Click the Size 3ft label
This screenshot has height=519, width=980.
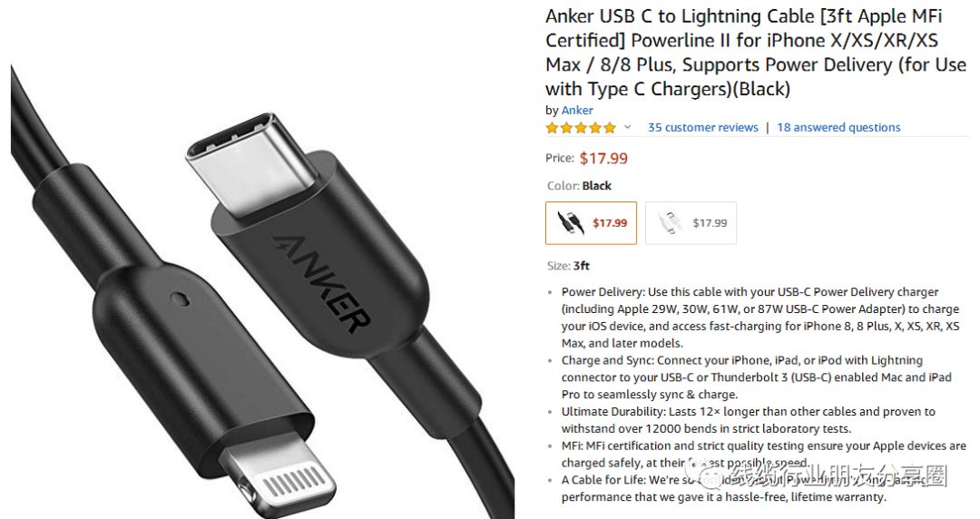coord(568,266)
